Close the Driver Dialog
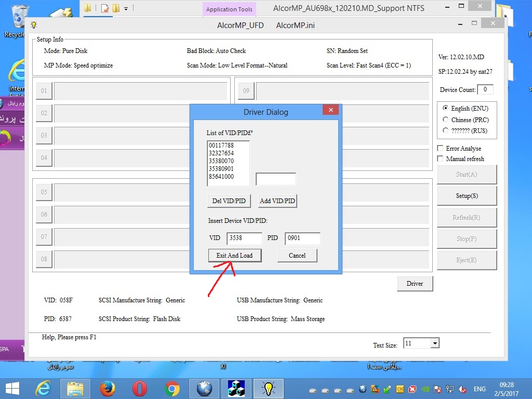This screenshot has width=532, height=399. (x=331, y=110)
